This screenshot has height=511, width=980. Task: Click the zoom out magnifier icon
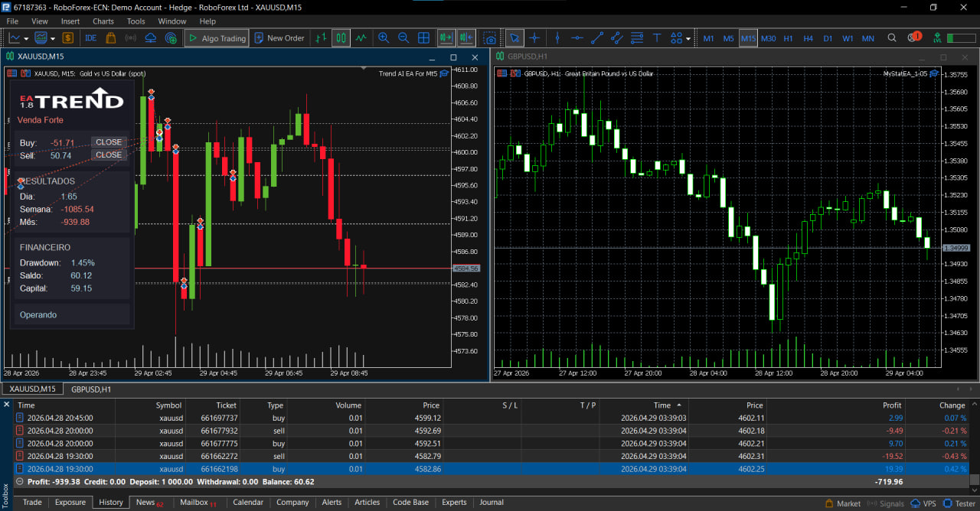403,38
